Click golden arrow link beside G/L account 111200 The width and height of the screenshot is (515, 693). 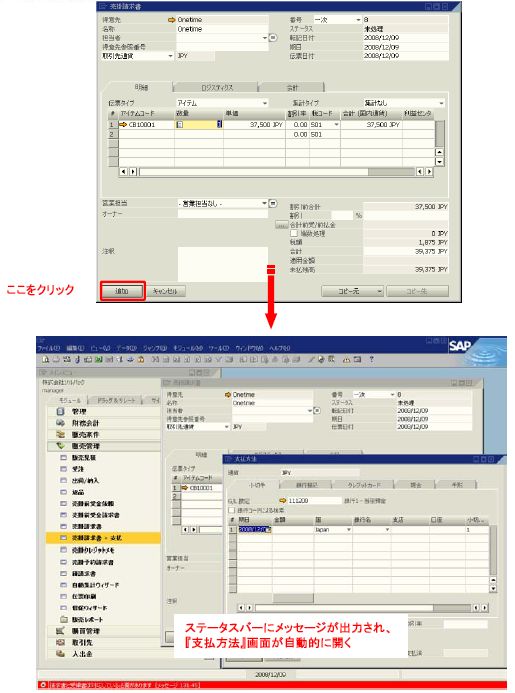point(283,500)
